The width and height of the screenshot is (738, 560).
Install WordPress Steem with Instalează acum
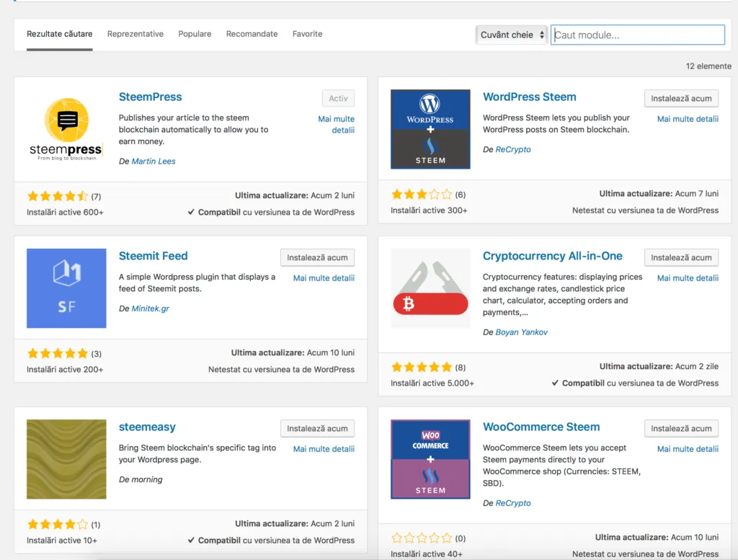[x=681, y=98]
